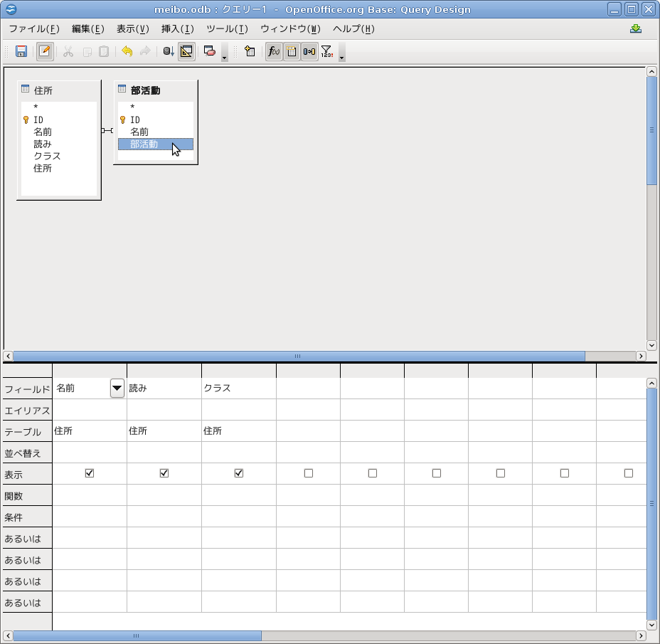The width and height of the screenshot is (660, 644).
Task: Click the 条件 cell under 名前 column
Action: click(90, 517)
